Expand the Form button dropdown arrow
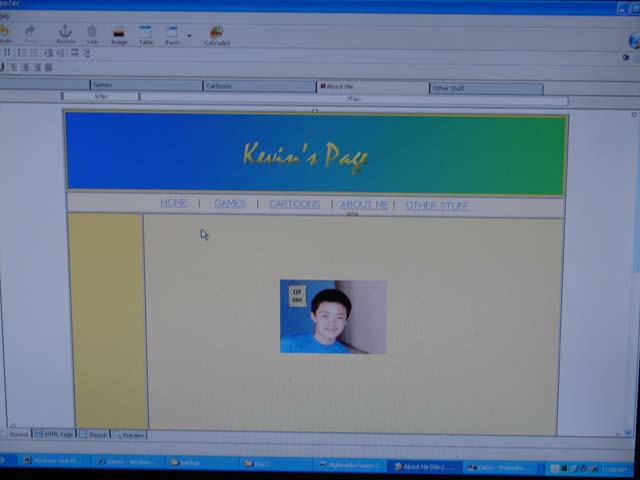 pyautogui.click(x=189, y=36)
